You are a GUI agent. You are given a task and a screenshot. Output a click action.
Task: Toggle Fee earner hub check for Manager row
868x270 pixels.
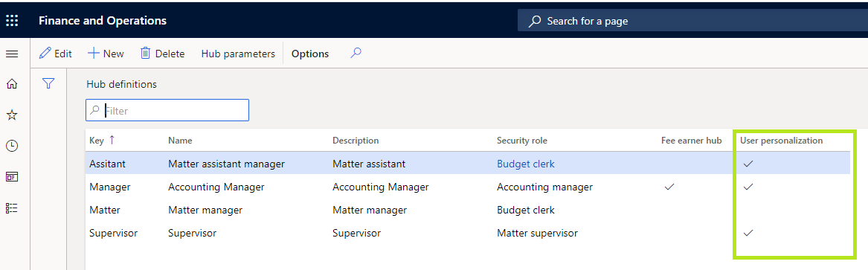coord(669,187)
